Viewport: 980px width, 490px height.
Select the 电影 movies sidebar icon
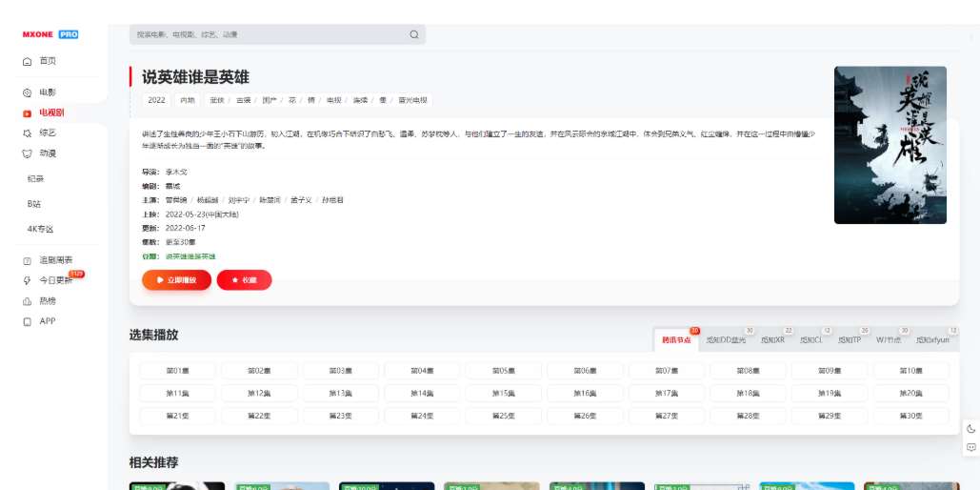pyautogui.click(x=27, y=92)
